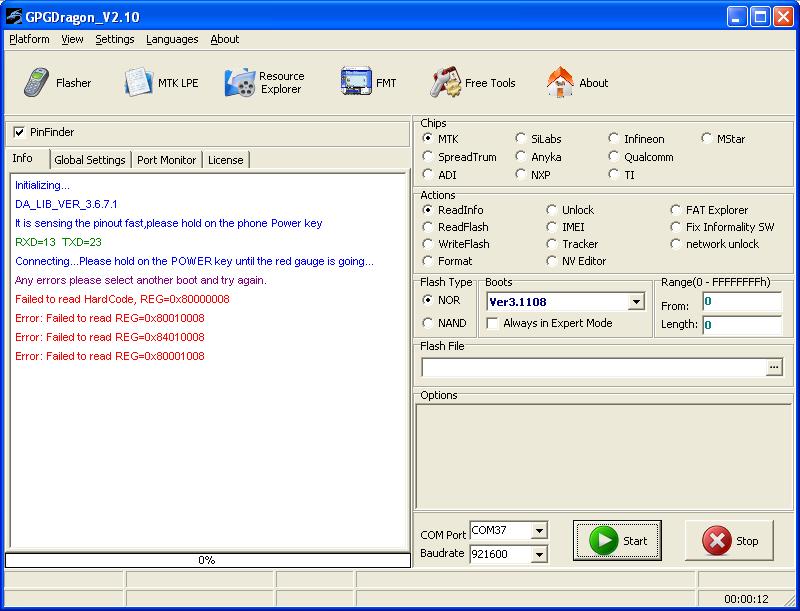Click the Initializing... log line
800x611 pixels.
click(42, 185)
